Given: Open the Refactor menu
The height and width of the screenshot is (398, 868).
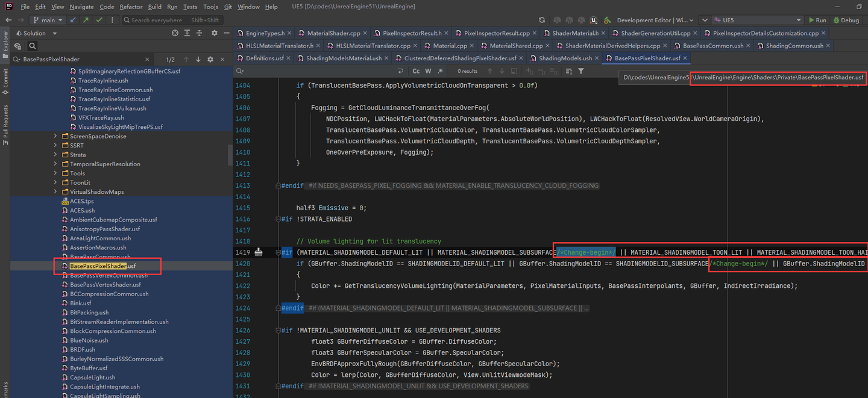Looking at the screenshot, I should [x=130, y=7].
